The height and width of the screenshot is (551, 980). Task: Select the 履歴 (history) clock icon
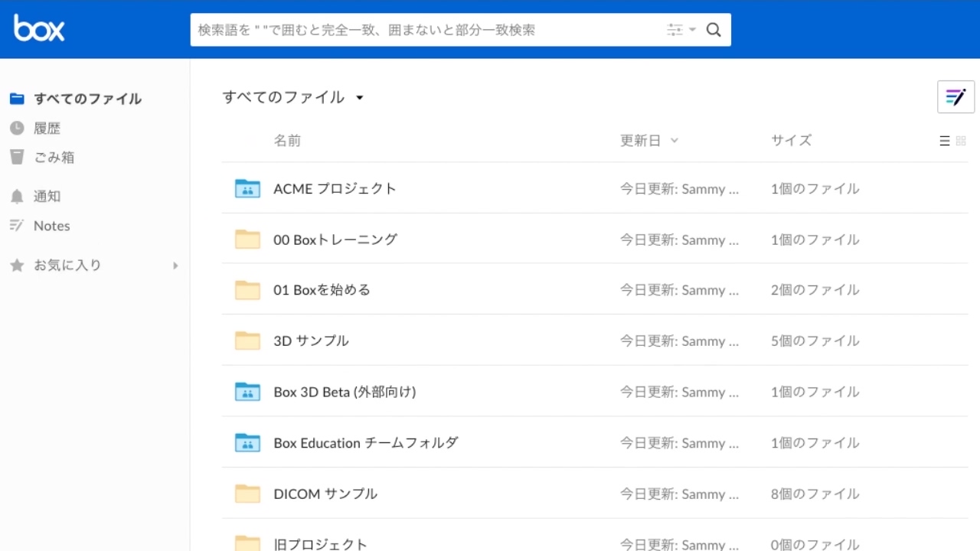pos(16,128)
